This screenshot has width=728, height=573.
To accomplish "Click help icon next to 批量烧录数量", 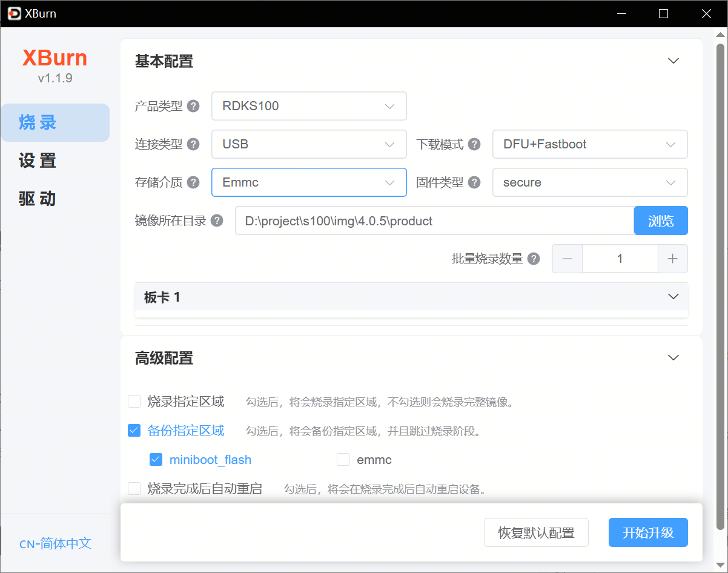I will coord(534,259).
